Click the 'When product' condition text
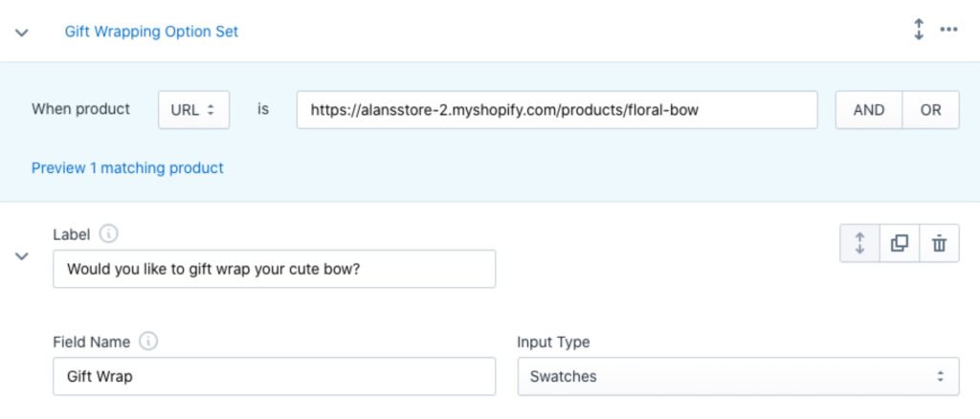Screen dimensions: 980x419 coord(81,109)
